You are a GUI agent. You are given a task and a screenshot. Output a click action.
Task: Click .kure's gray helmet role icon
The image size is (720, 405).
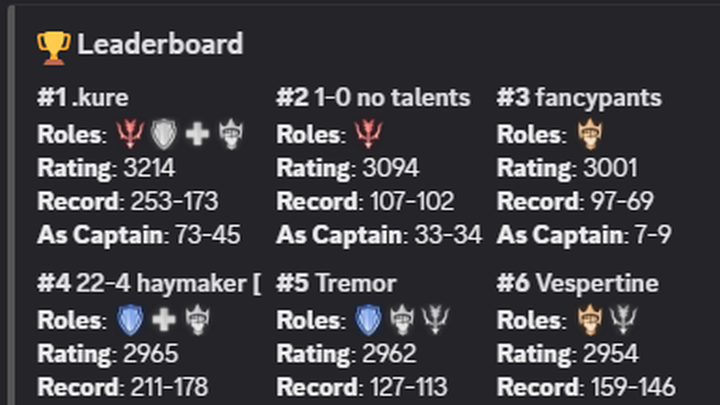[231, 134]
